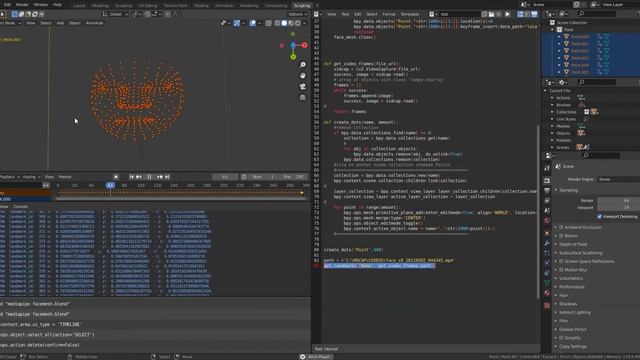640x360 pixels.
Task: Toggle the Viewport Denoising checkbox
Action: pyautogui.click(x=599, y=217)
